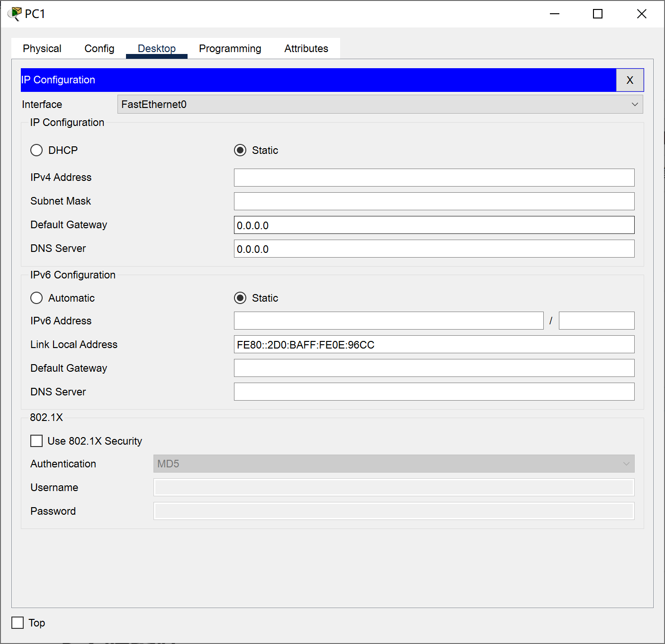665x644 pixels.
Task: Enable Use 802.1X Security
Action: pyautogui.click(x=36, y=441)
